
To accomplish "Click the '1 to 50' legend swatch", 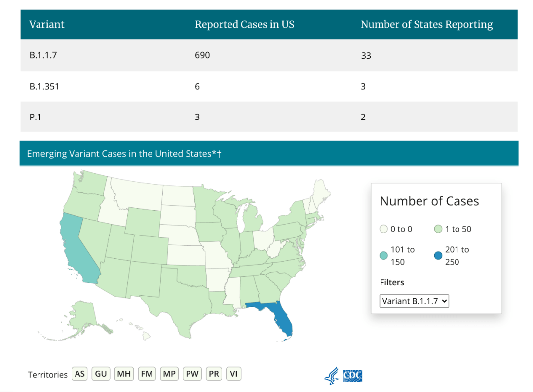I will tap(438, 229).
